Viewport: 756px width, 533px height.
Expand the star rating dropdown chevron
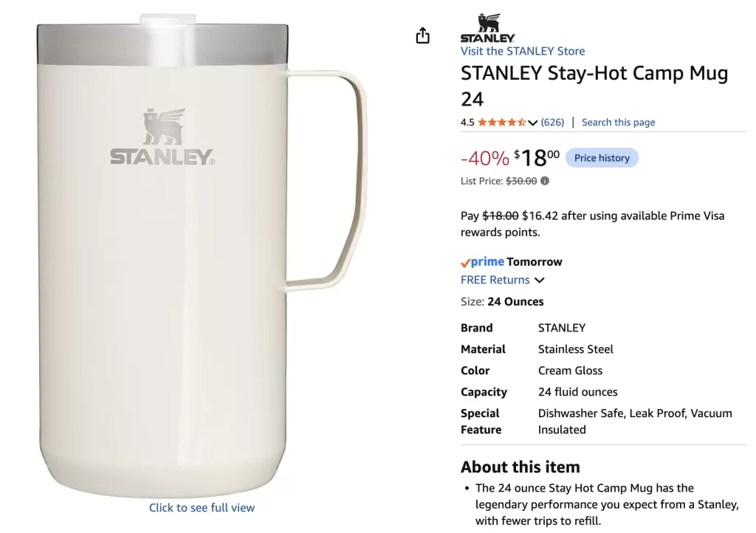tap(532, 123)
